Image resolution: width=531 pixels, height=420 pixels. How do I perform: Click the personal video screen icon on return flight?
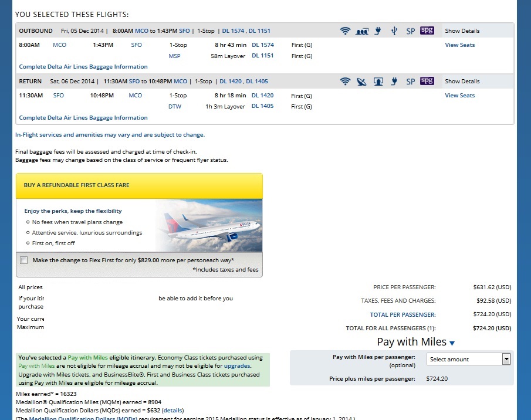coord(378,82)
